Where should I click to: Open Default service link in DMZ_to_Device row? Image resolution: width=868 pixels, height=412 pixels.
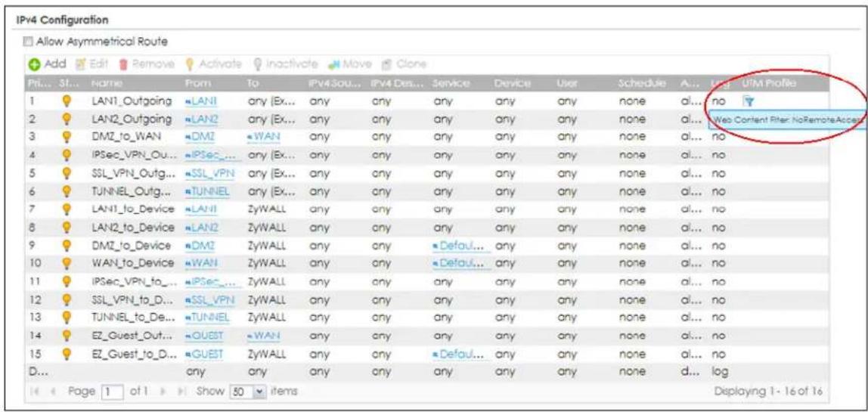(x=462, y=244)
